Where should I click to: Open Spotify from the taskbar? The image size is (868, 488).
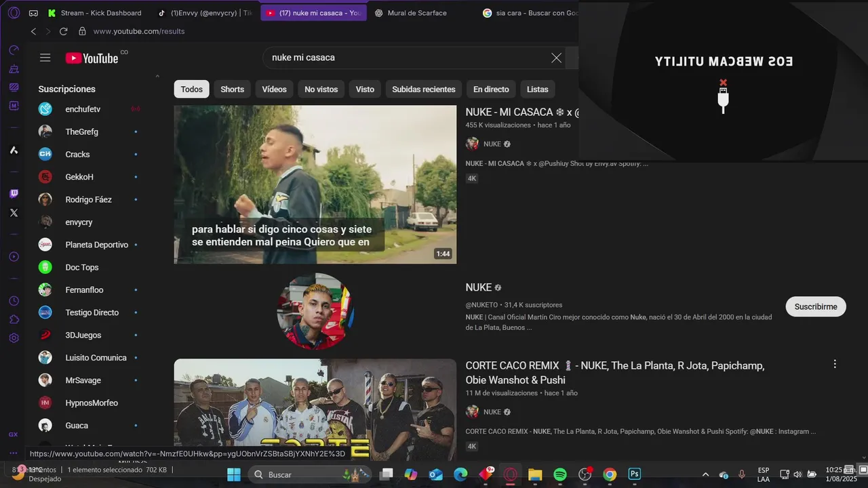pyautogui.click(x=560, y=474)
